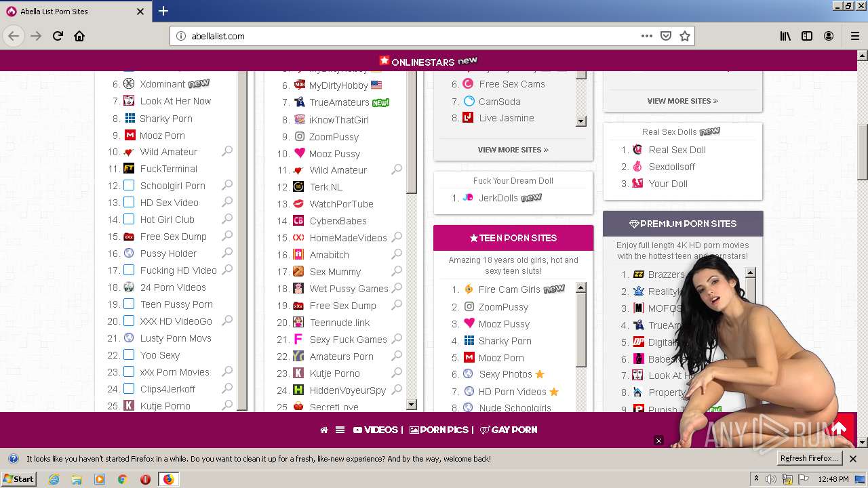Click the magnifier next to HomeMadeVideos
Viewport: 868px width, 488px height.
pos(397,237)
